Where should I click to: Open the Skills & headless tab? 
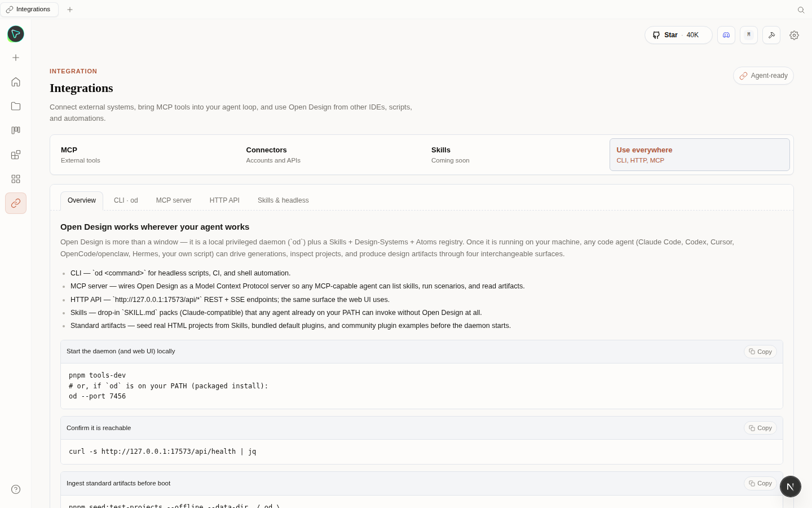283,200
